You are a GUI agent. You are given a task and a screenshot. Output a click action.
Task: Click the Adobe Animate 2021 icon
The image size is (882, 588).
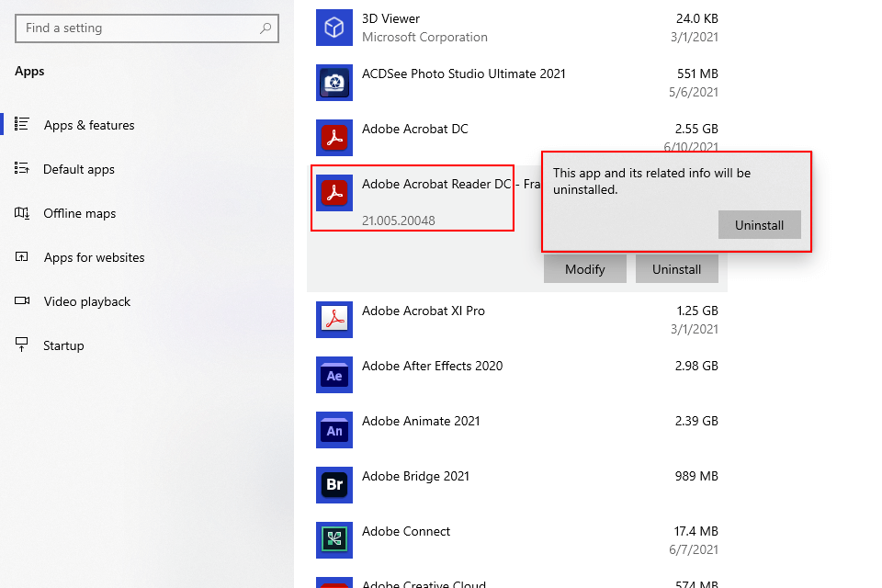334,430
